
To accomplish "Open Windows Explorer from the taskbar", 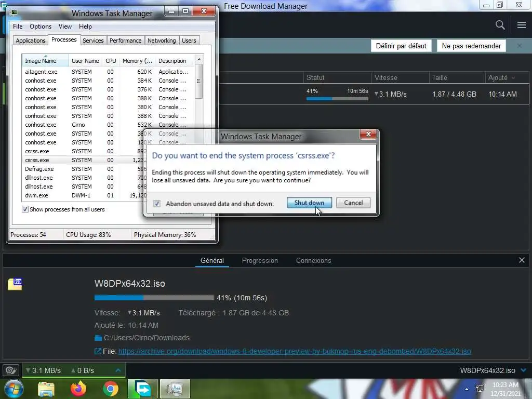I will [46, 389].
